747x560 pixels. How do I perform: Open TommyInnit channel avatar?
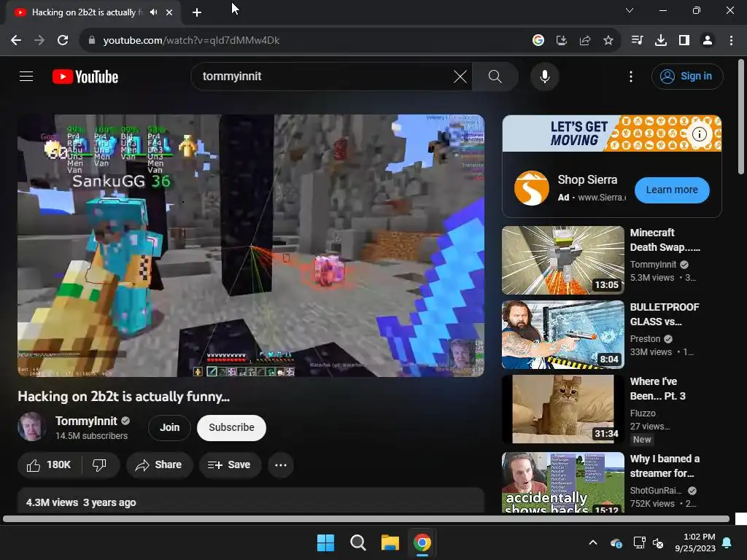[32, 427]
